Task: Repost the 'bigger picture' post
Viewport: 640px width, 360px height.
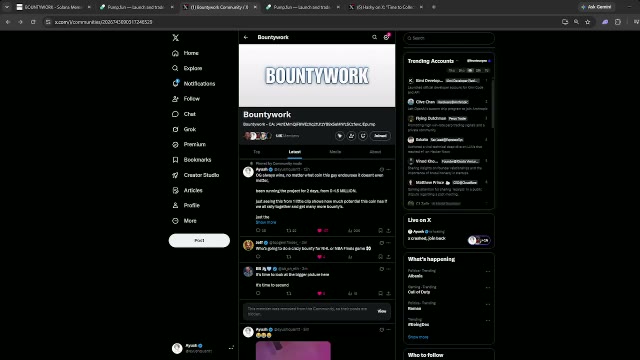Action: click(x=289, y=293)
